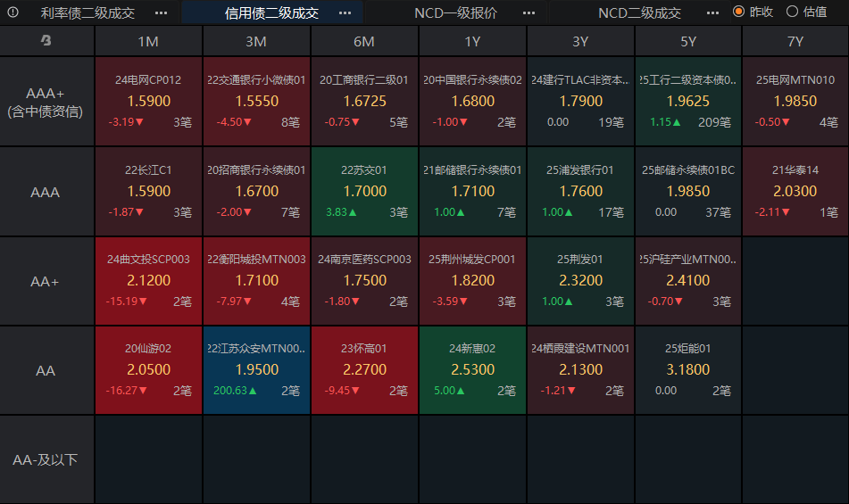Screen dimensions: 849x504
Task: Click the 3Y column header
Action: 580,42
